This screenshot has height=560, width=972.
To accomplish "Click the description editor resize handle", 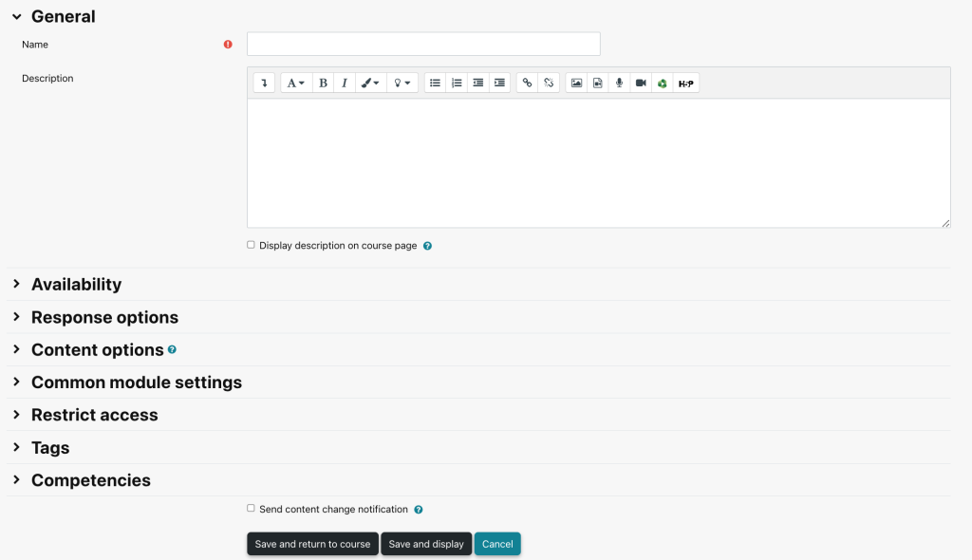I will pyautogui.click(x=945, y=223).
